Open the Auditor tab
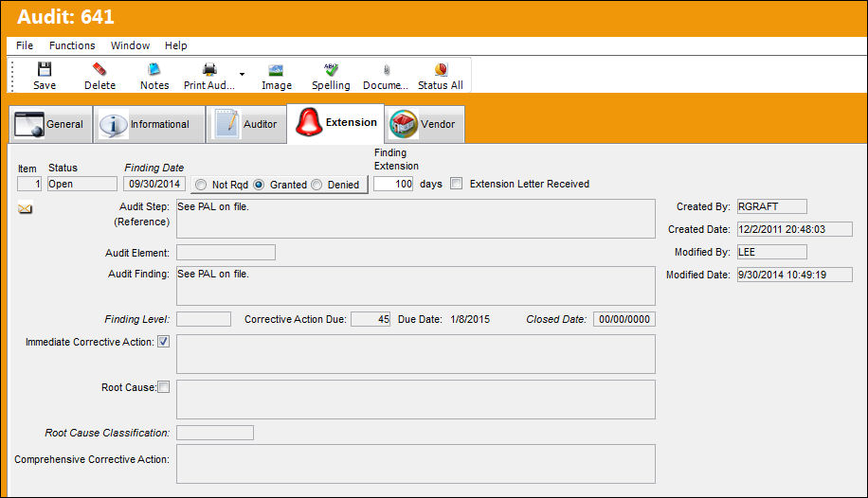 tap(246, 124)
